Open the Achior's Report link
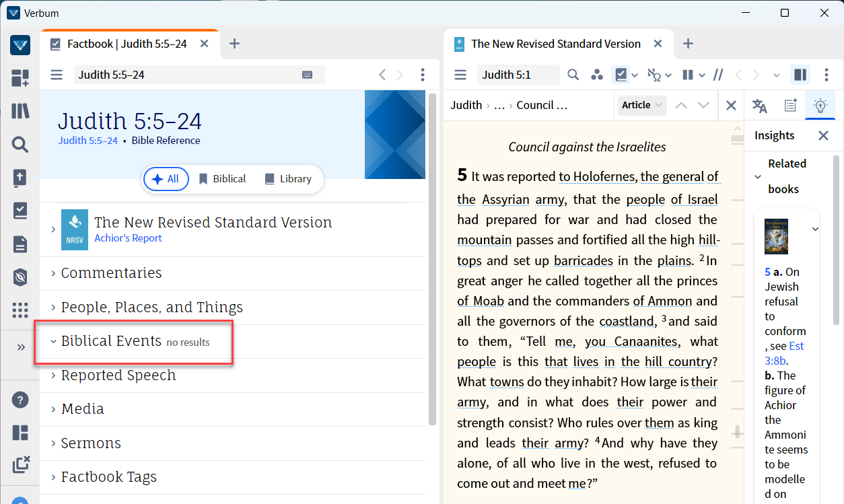 pos(128,238)
